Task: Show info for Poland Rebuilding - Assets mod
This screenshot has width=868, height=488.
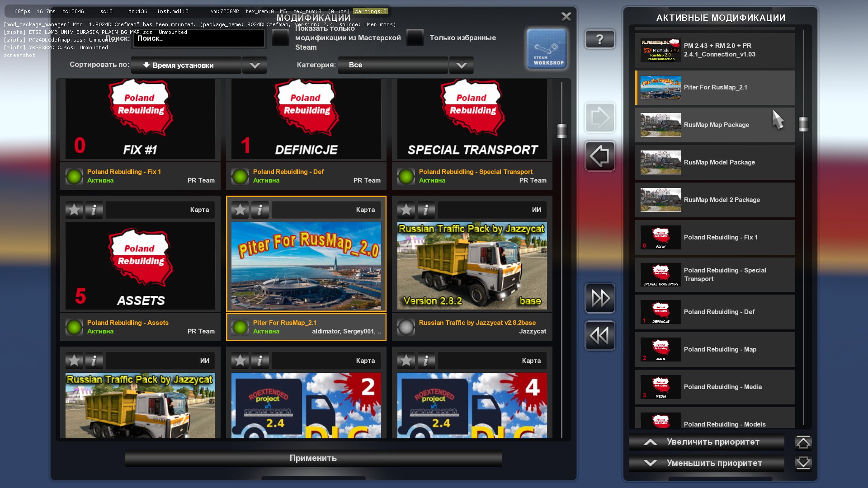Action: pos(94,210)
